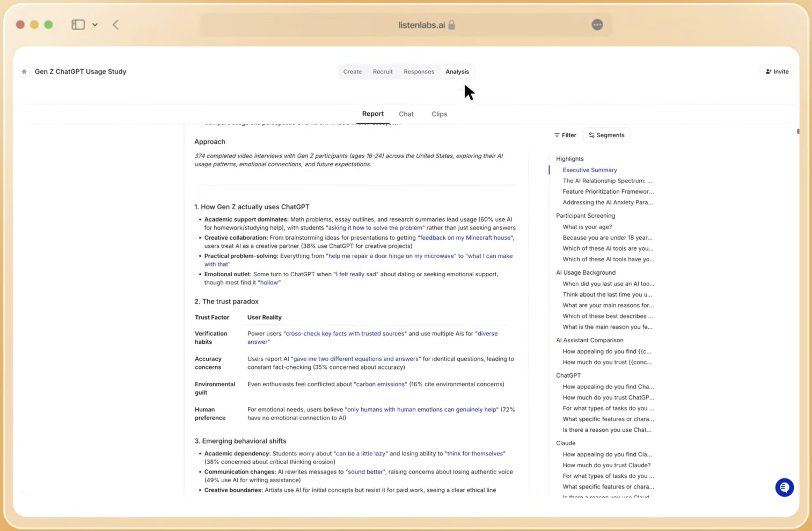
Task: Click the person-plus icon on the Invite button
Action: click(x=768, y=72)
